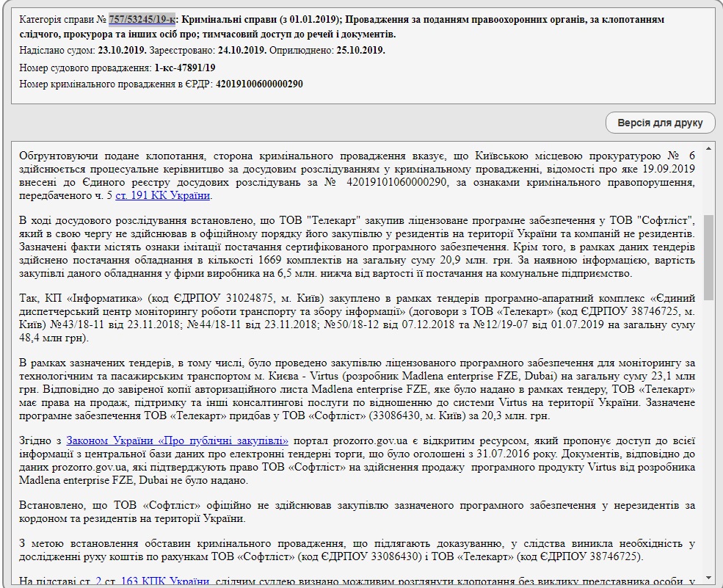
Task: Open Закон України «Про публічні закупівлі» link
Action: pos(177,440)
